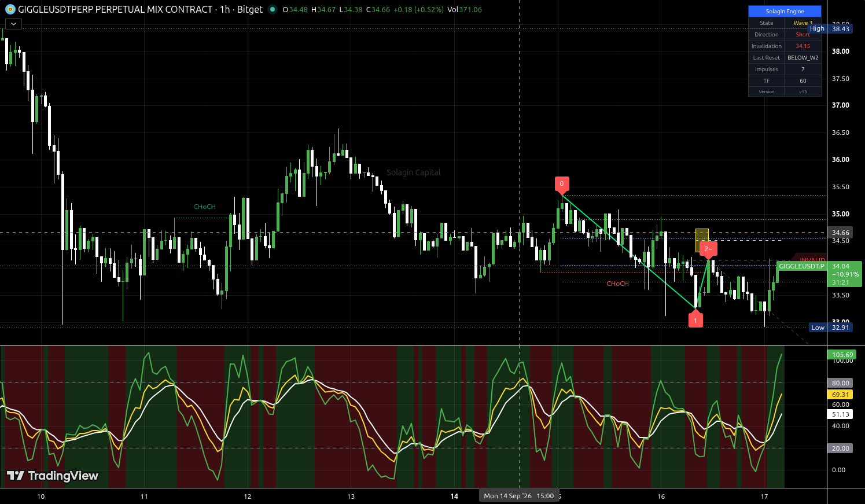Click the 36.00 price axis label
Image resolution: width=865 pixels, height=504 pixels.
[x=840, y=160]
